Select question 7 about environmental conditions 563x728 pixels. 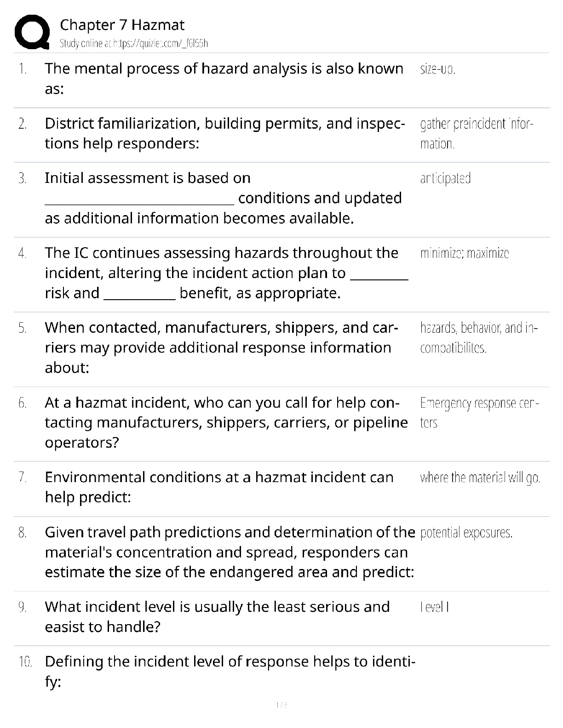click(219, 487)
